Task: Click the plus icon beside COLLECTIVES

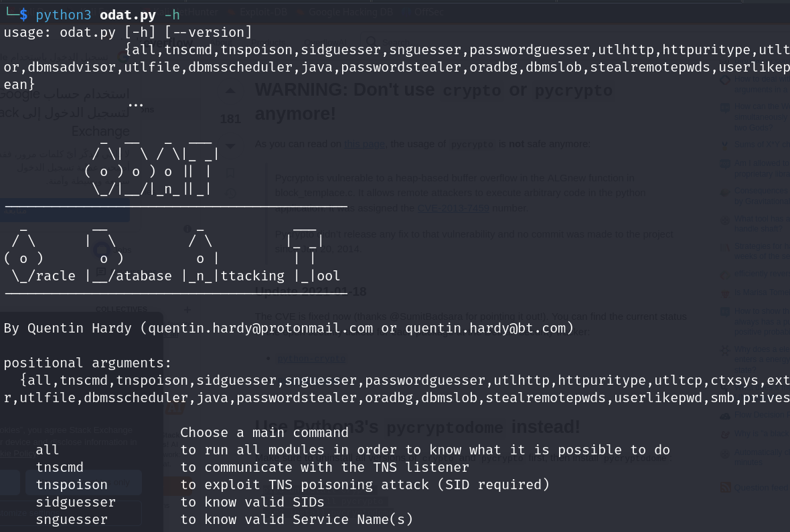Action: click(187, 309)
